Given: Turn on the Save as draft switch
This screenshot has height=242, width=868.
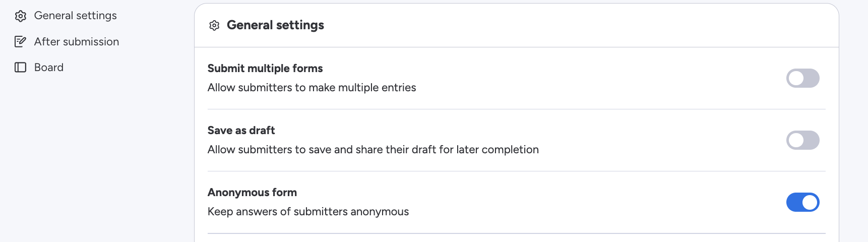Looking at the screenshot, I should [x=802, y=140].
